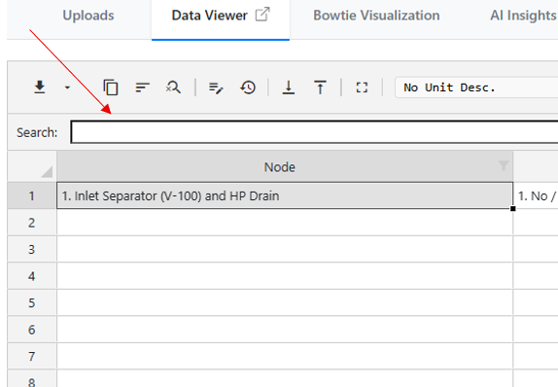Toggle fullscreen with the expand icon
The height and width of the screenshot is (387, 558).
coord(362,88)
